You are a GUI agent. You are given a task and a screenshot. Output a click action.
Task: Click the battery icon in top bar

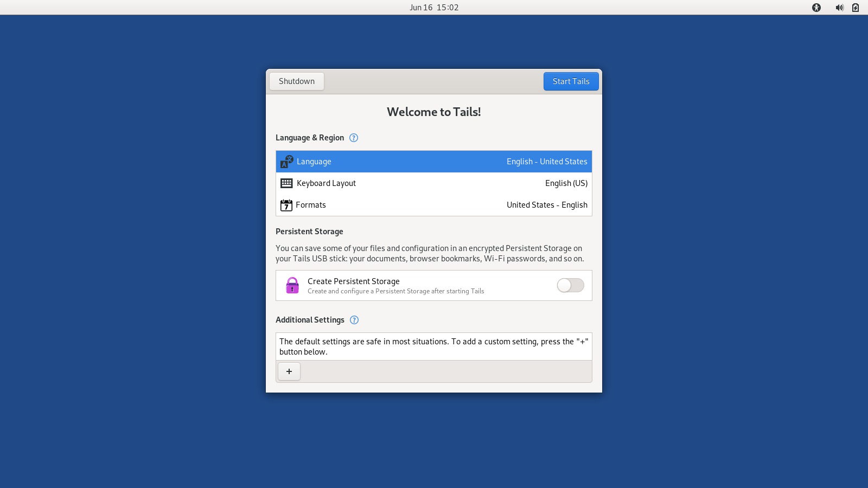click(x=856, y=8)
